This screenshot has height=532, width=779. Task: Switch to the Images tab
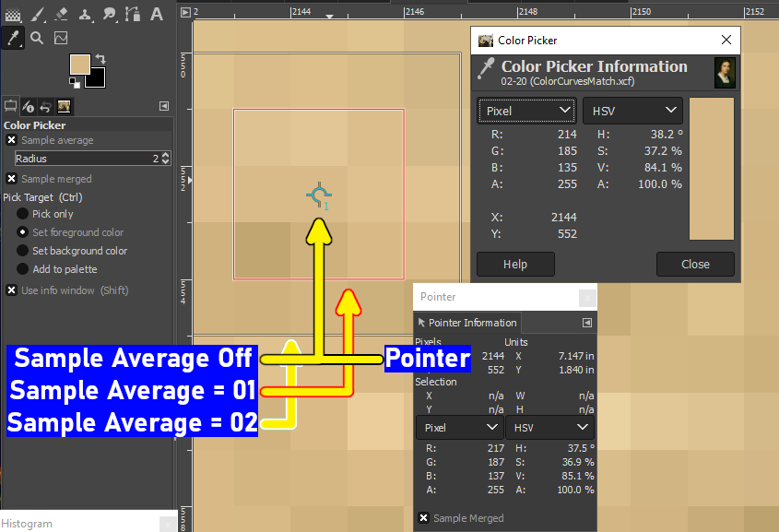[x=65, y=106]
